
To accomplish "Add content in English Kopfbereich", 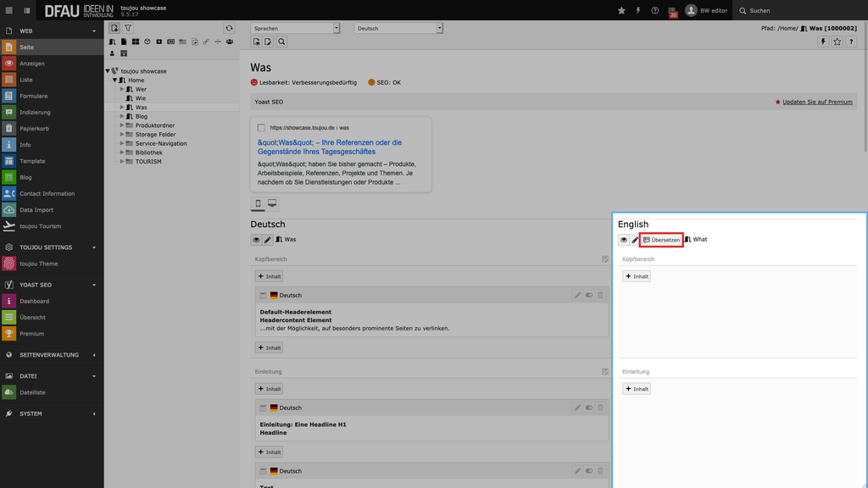I will [637, 276].
